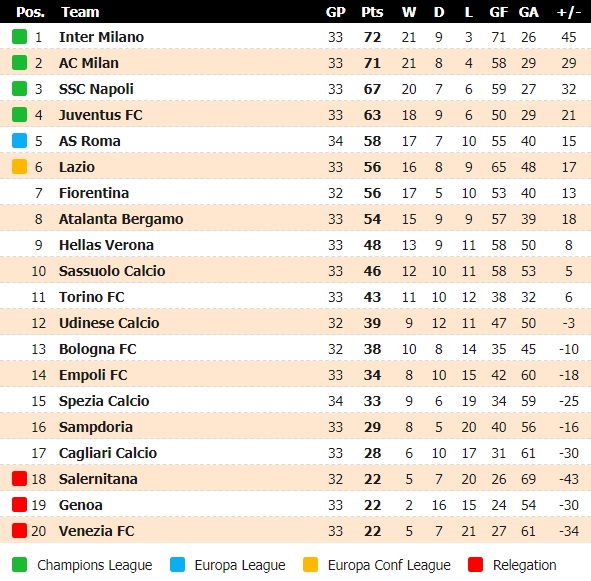This screenshot has height=581, width=591.
Task: Click the Europa Conf League legend label
Action: pos(389,565)
